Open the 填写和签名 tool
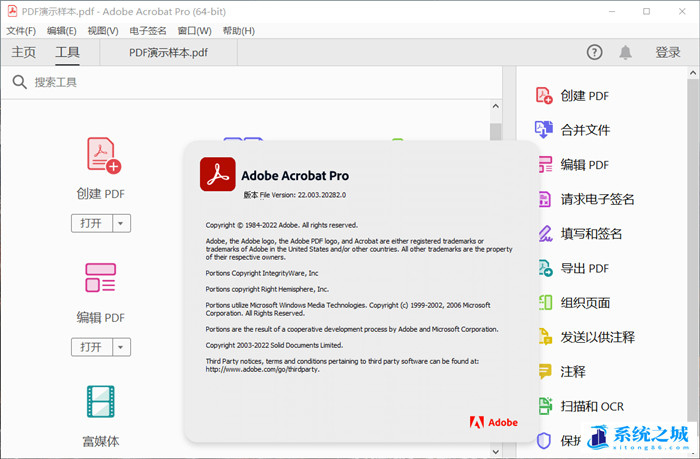Screen dimensions: 700x459 [544, 234]
